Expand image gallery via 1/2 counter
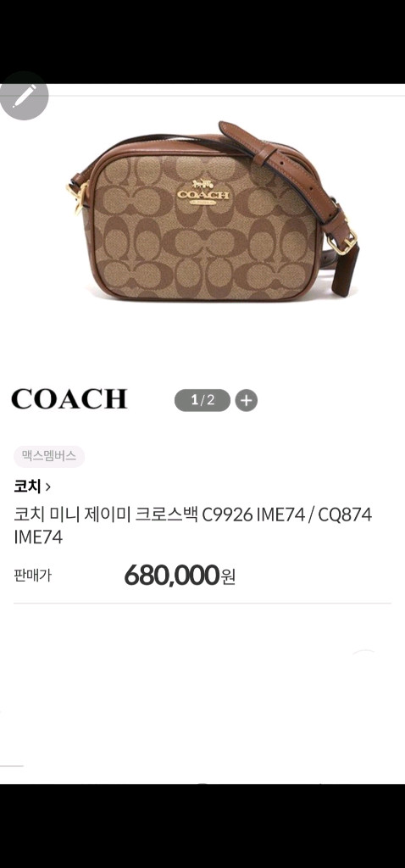 [x=202, y=400]
